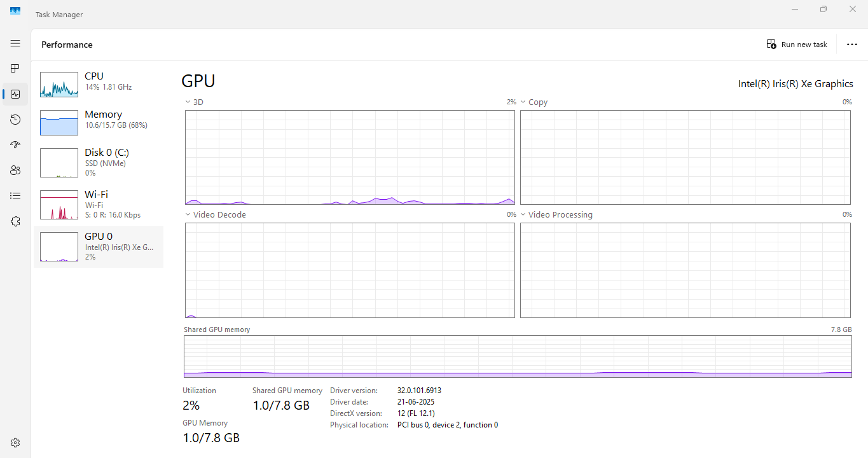Click the Run new task button

pos(797,45)
